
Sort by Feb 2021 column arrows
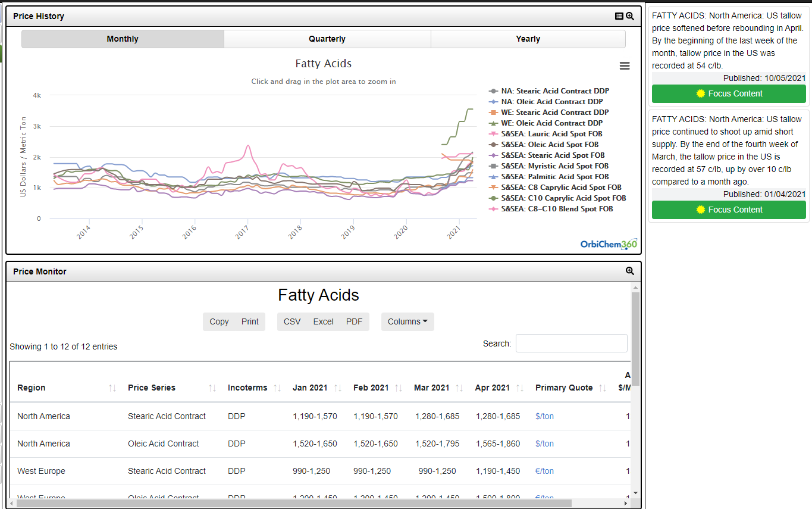(399, 388)
